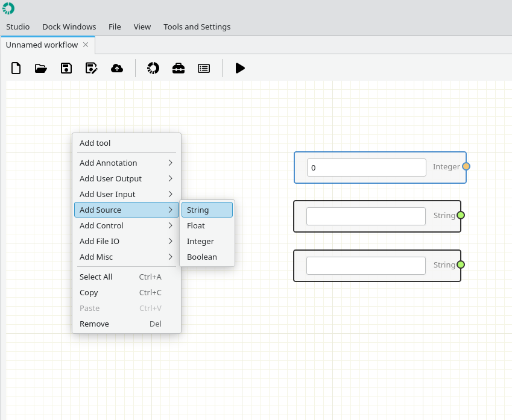512x420 pixels.
Task: Click the new workflow document icon
Action: pos(16,68)
